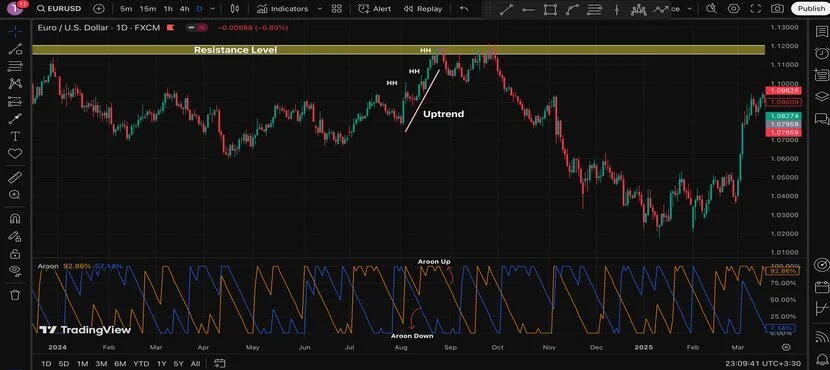Select the vertical line favorite tool
Screen dimensions: 830x370
tap(616, 9)
